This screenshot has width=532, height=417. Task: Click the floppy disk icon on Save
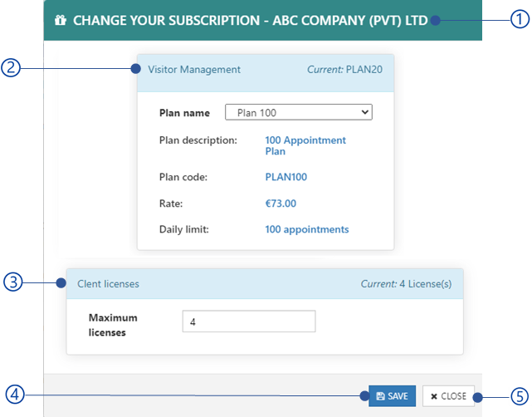[x=381, y=396]
